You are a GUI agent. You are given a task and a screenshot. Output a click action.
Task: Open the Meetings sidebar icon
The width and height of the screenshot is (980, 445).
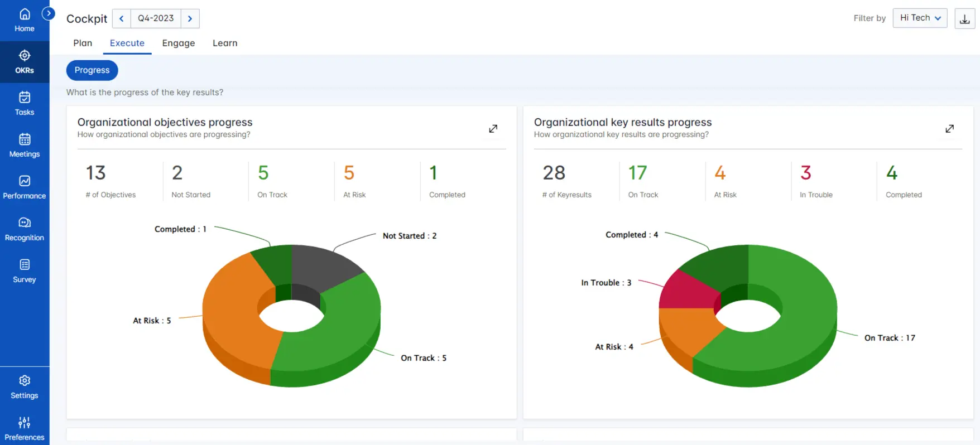tap(25, 146)
